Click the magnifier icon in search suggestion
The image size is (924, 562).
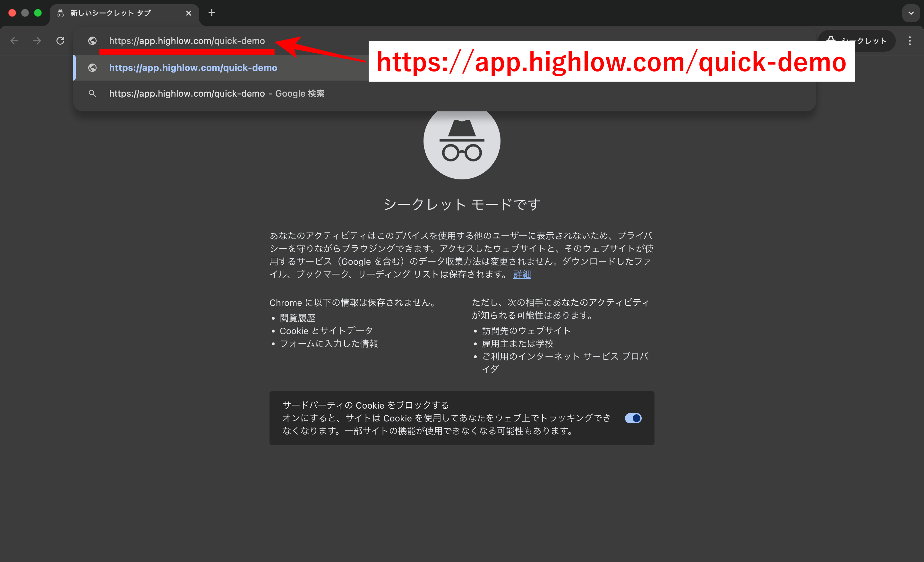pyautogui.click(x=92, y=93)
